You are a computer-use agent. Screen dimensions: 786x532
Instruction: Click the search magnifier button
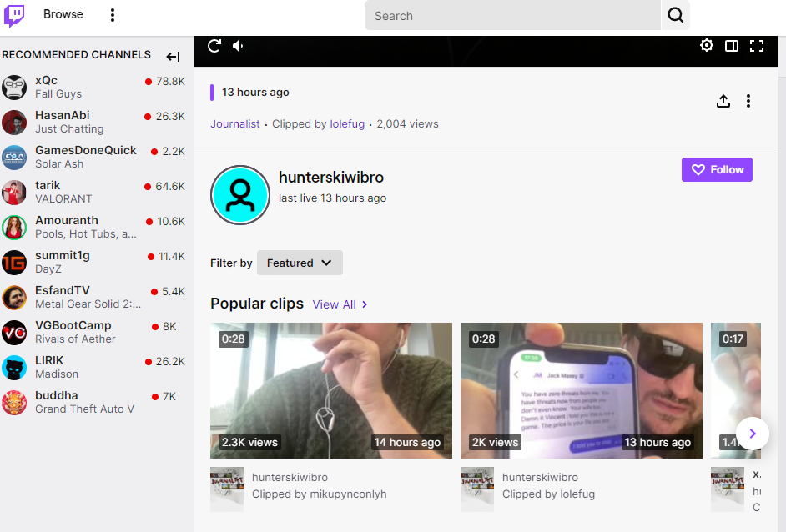click(675, 16)
